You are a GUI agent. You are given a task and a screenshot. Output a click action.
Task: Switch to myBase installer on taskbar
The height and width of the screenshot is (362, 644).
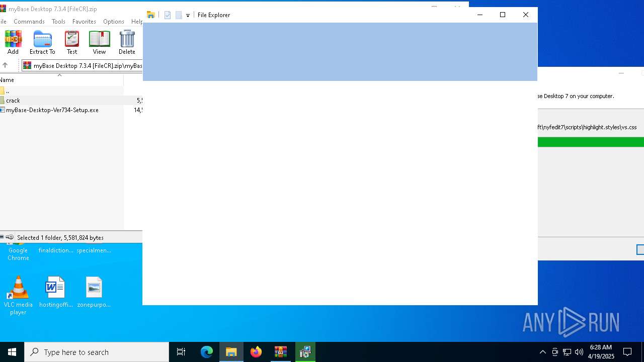click(x=305, y=352)
